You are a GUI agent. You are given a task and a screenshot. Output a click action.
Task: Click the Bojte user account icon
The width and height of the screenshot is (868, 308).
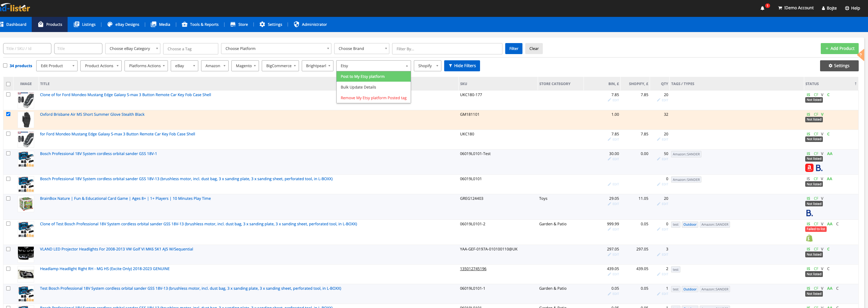coord(823,8)
